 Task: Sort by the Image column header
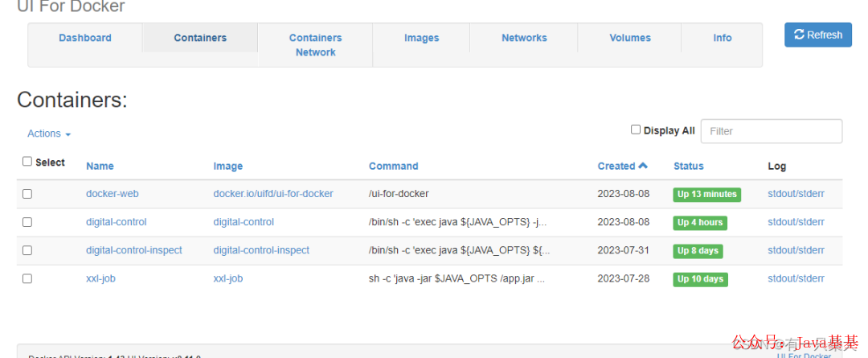[x=228, y=167]
